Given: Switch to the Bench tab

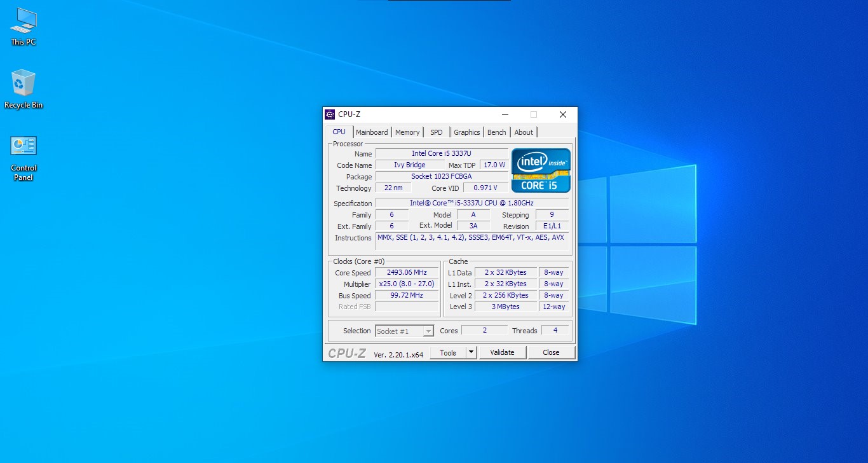Looking at the screenshot, I should (x=497, y=132).
